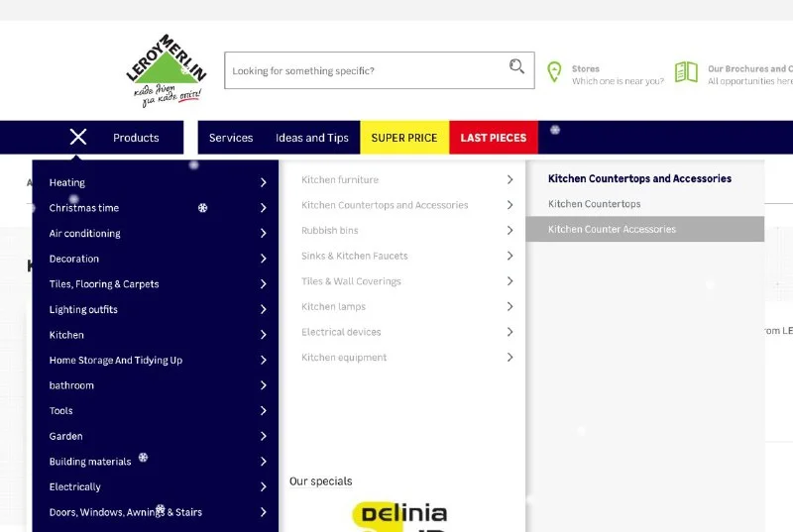Expand the Heating category arrow
This screenshot has width=793, height=532.
(x=263, y=183)
